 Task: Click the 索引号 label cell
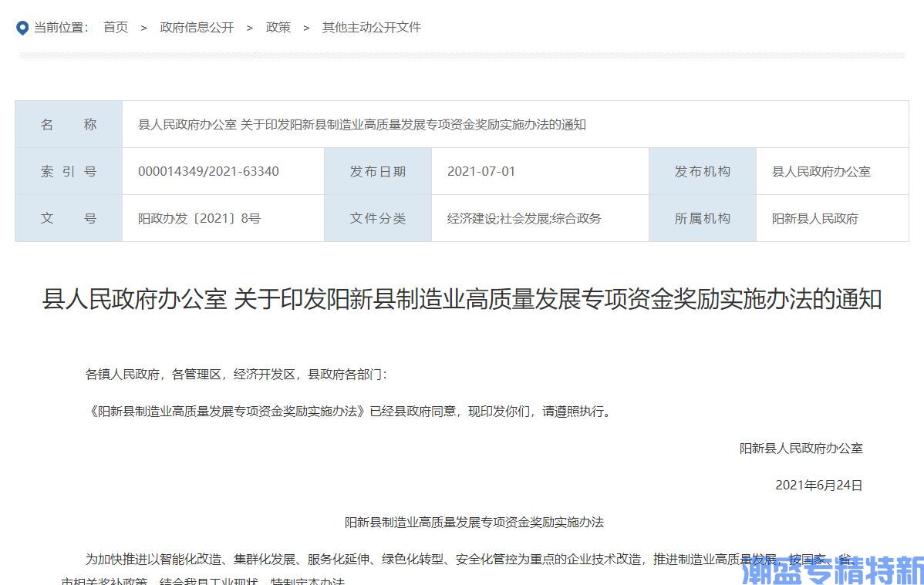click(69, 171)
